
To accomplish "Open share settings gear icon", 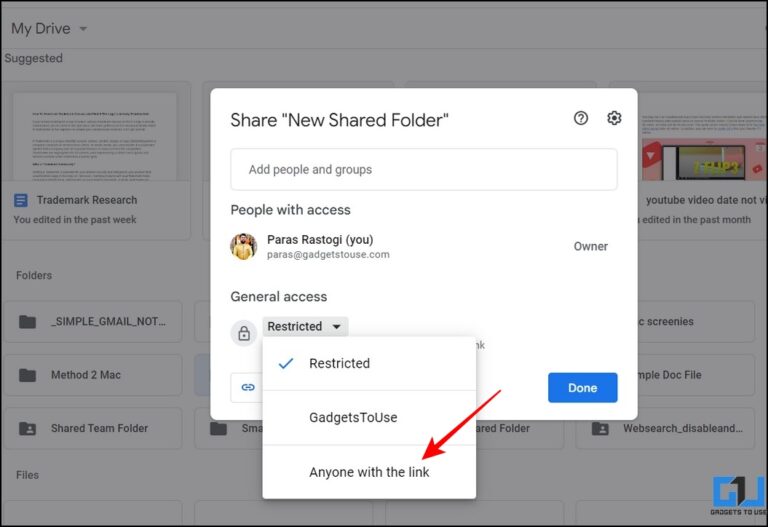I will [x=614, y=118].
